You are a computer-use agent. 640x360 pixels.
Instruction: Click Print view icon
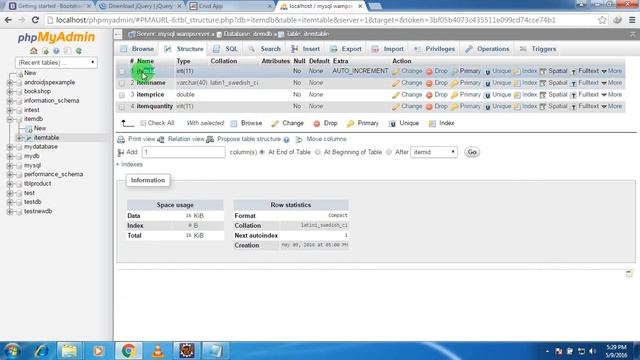121,140
